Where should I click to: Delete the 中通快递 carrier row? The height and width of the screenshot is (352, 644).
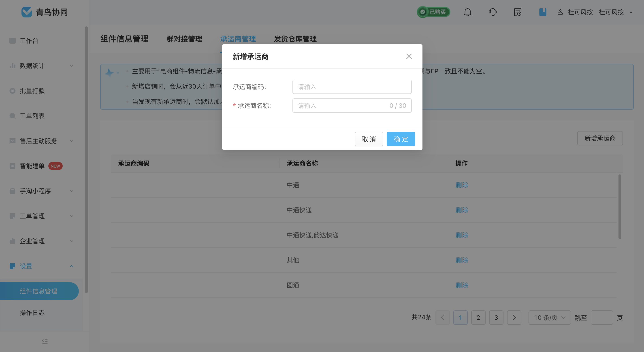click(462, 210)
